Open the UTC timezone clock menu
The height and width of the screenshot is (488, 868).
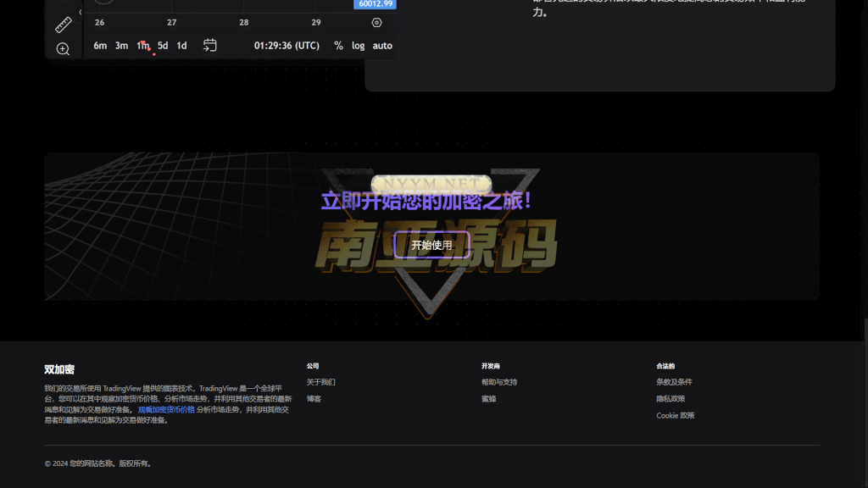[287, 46]
